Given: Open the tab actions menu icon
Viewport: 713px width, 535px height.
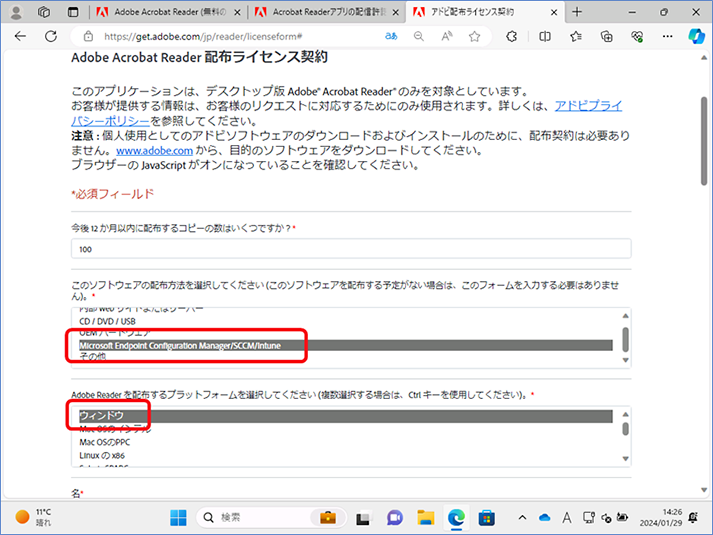Looking at the screenshot, I should pos(73,12).
